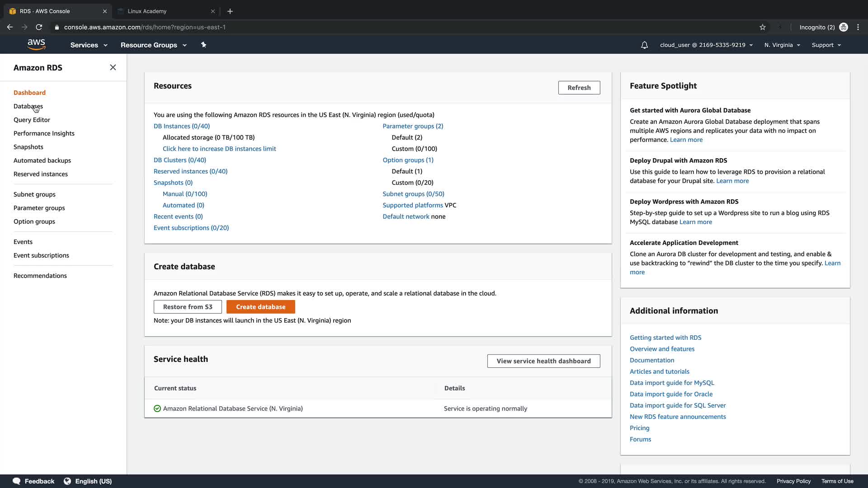Image resolution: width=868 pixels, height=488 pixels.
Task: Open the DB Instances (0/40) link
Action: pos(182,126)
